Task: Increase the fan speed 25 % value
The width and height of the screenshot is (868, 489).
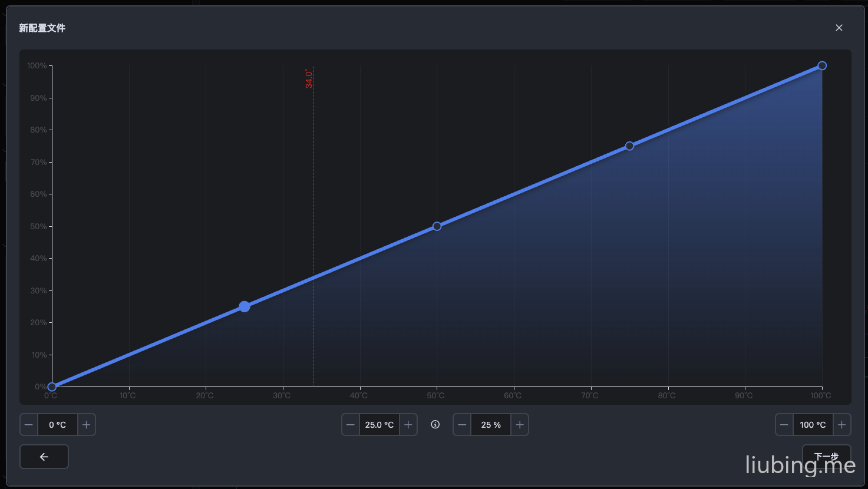Action: click(x=519, y=425)
